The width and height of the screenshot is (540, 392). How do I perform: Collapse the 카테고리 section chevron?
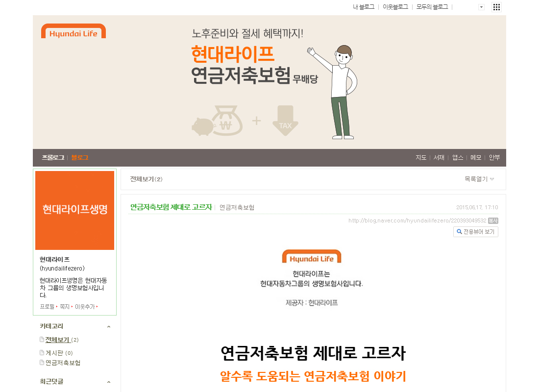[109, 326]
